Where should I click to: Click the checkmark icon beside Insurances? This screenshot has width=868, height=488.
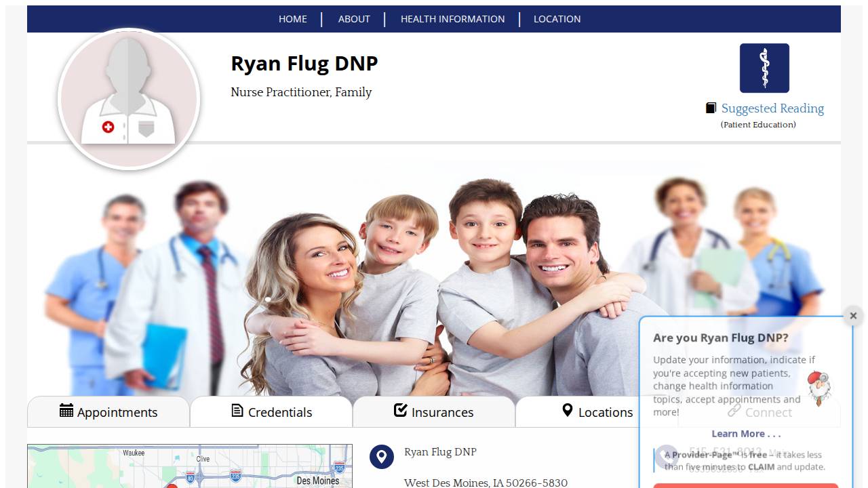click(x=399, y=409)
